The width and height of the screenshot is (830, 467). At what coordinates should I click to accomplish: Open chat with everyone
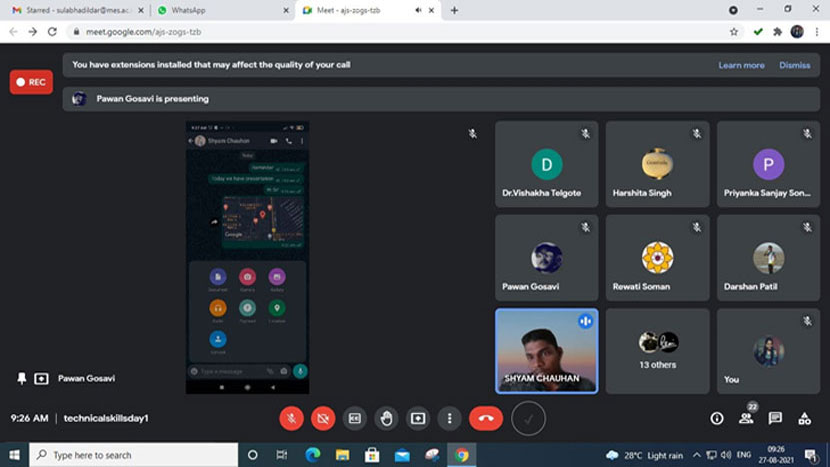click(x=775, y=418)
